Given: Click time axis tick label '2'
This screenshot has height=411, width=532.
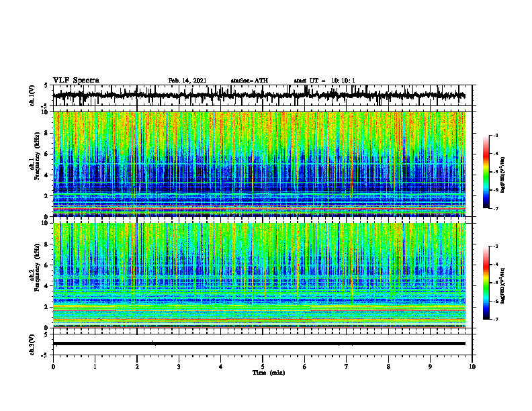Looking at the screenshot, I should point(137,367).
